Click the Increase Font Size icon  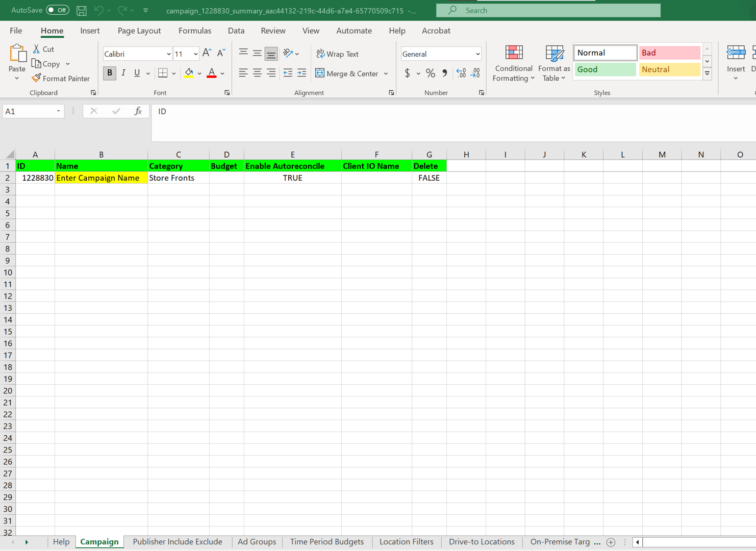207,53
